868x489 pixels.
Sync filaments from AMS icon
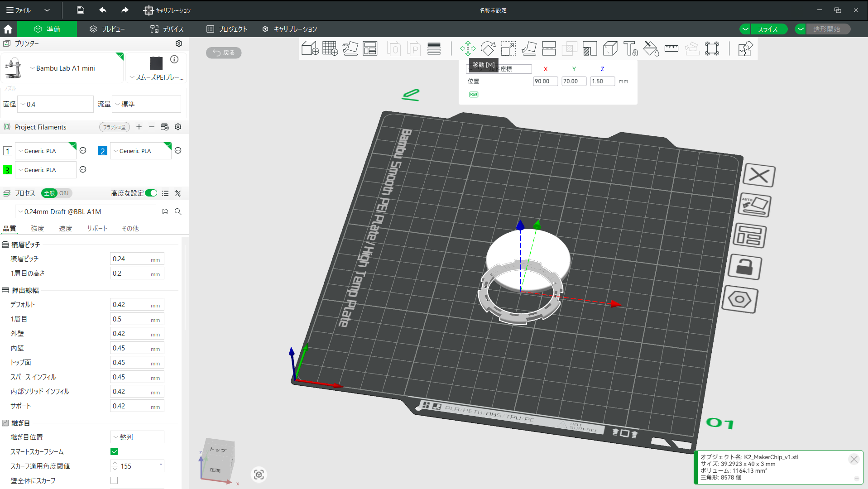point(164,127)
